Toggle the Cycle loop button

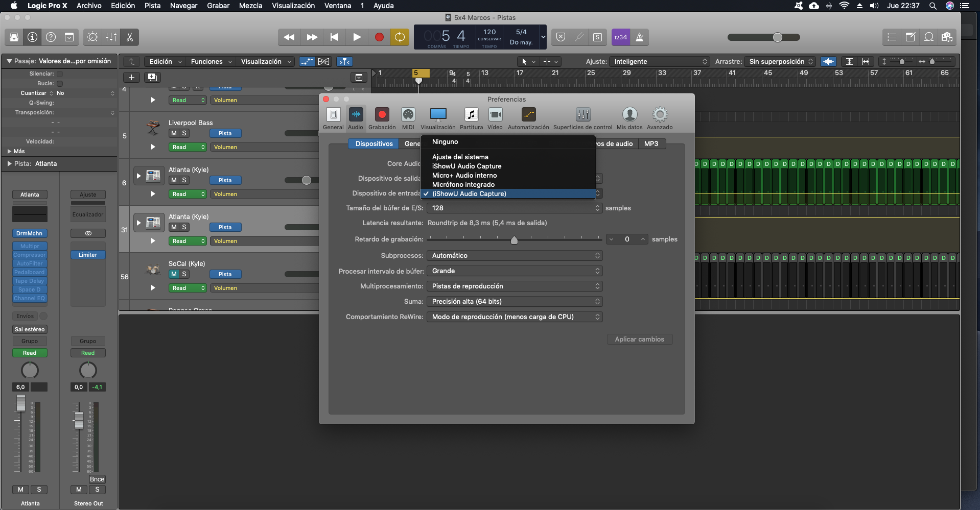coord(400,37)
